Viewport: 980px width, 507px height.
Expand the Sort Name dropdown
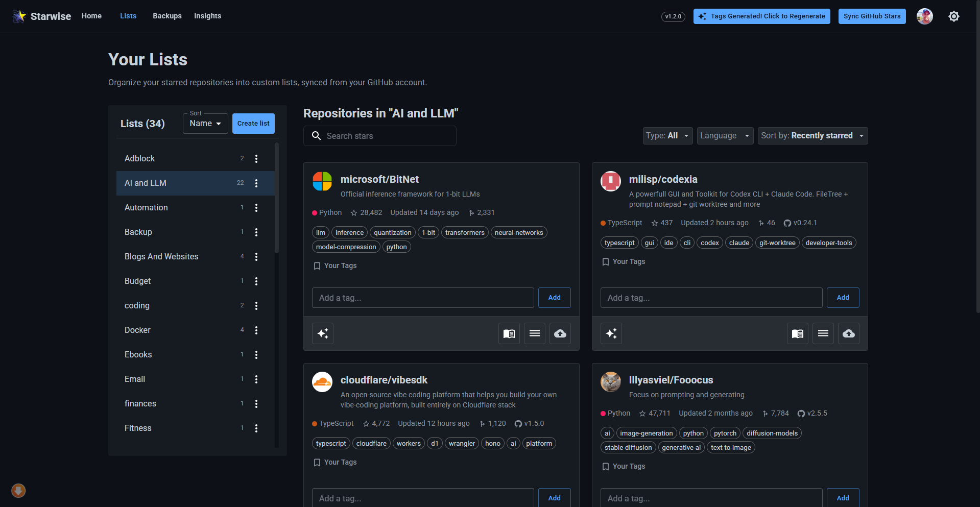[x=205, y=124]
